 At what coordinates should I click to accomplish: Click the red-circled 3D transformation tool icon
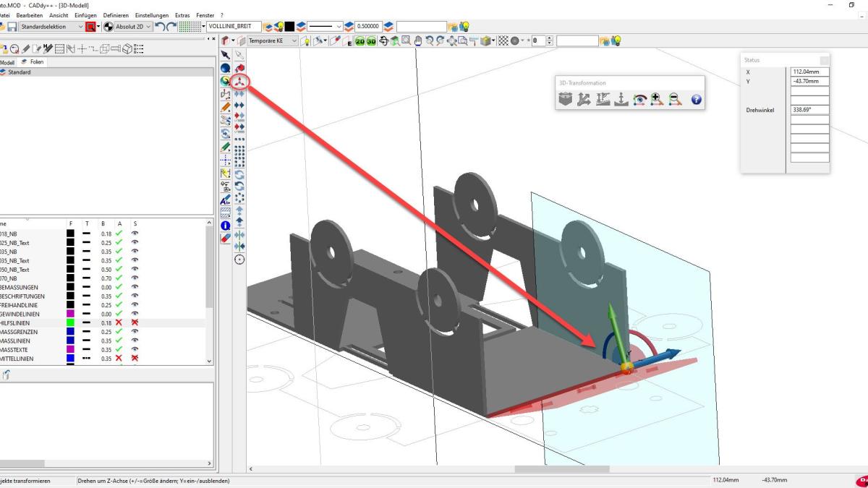coord(239,81)
